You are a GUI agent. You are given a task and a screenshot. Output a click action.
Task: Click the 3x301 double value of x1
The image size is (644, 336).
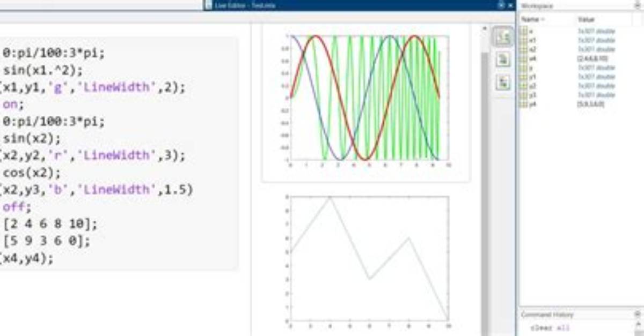(x=596, y=40)
